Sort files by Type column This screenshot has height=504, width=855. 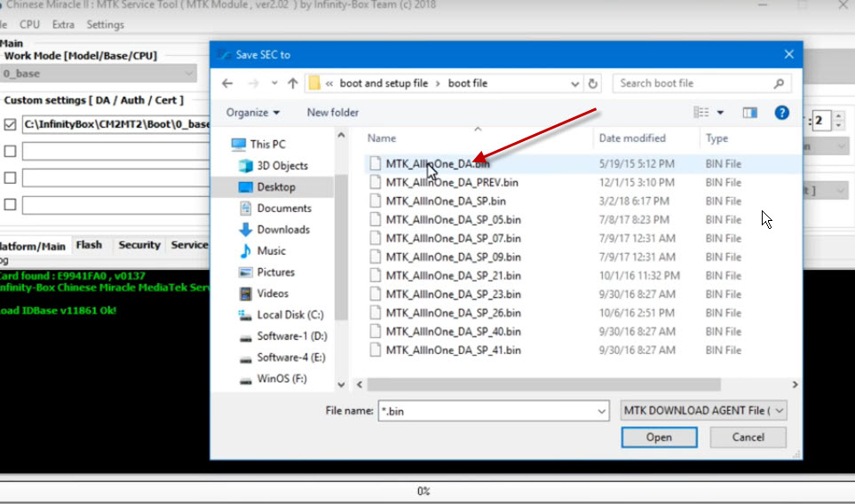click(x=716, y=138)
